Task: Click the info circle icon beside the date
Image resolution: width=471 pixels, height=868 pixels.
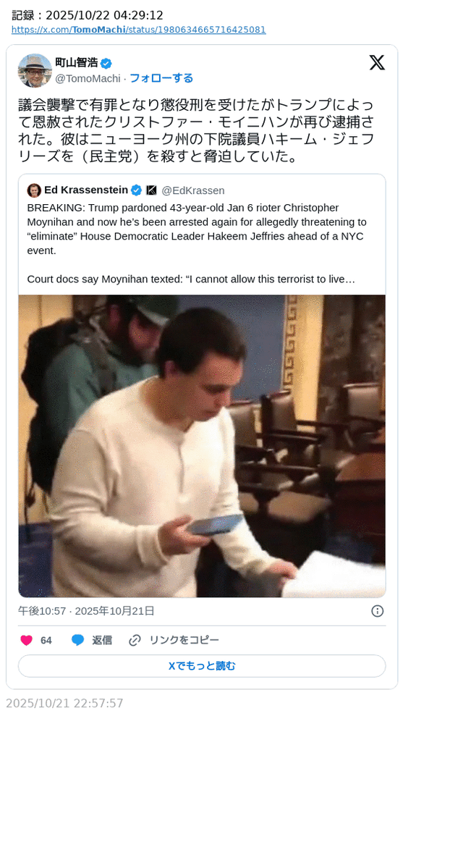Action: (x=378, y=611)
